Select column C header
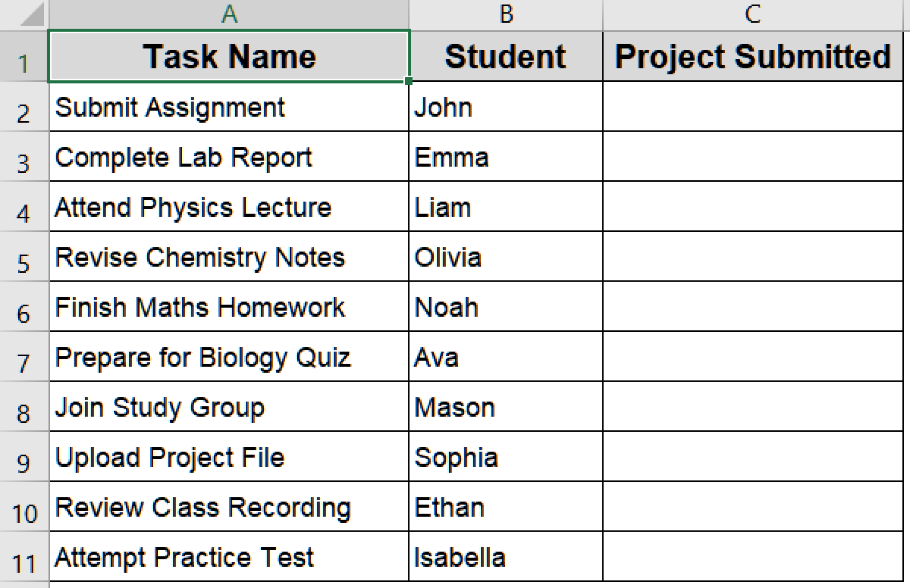Screen dimensions: 910x588 (753, 14)
